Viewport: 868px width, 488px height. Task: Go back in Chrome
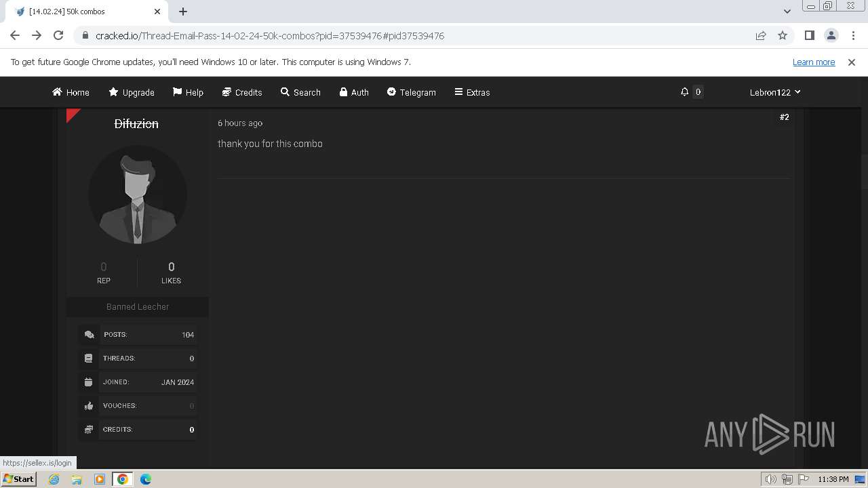coord(15,35)
